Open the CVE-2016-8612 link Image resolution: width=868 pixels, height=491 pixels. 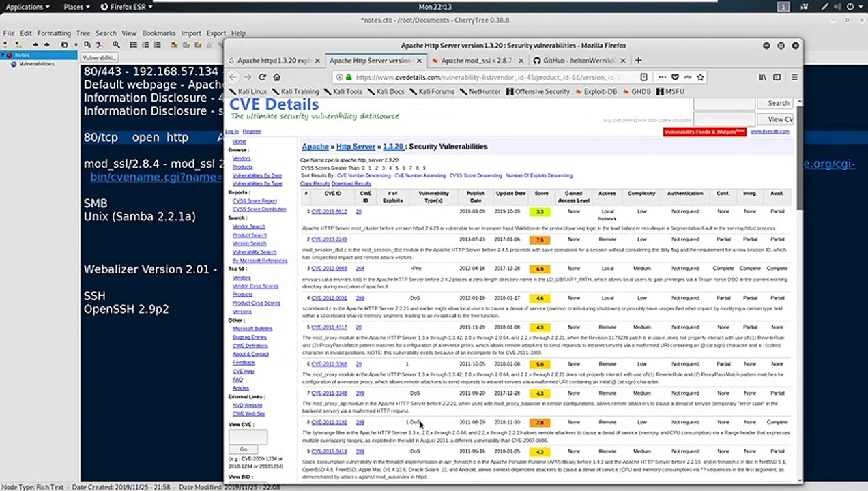pos(329,212)
